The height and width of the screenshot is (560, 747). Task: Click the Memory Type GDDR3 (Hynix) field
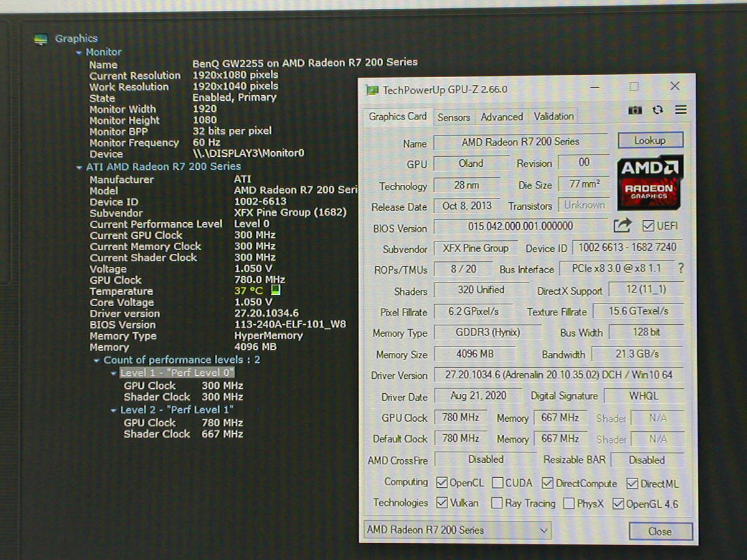[x=487, y=332]
